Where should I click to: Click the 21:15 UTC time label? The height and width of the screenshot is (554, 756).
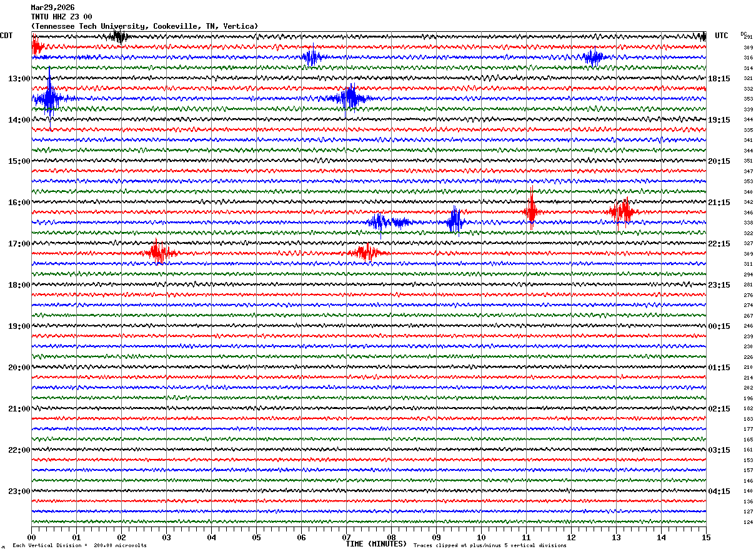pyautogui.click(x=719, y=203)
